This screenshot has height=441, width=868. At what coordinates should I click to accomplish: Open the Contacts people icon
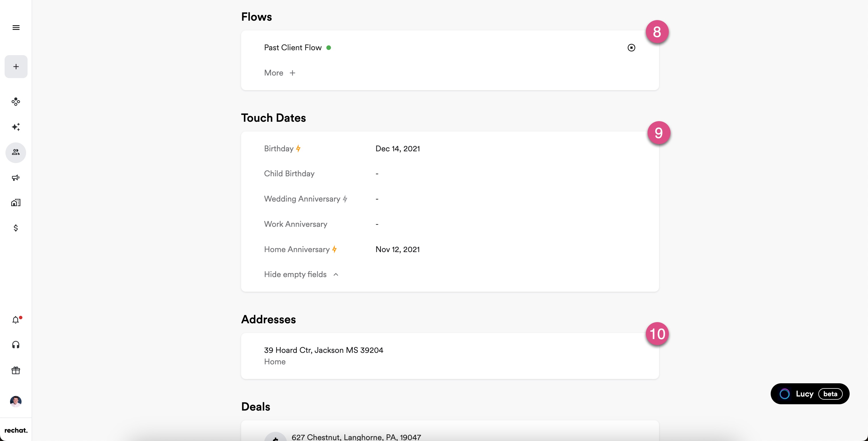[16, 152]
